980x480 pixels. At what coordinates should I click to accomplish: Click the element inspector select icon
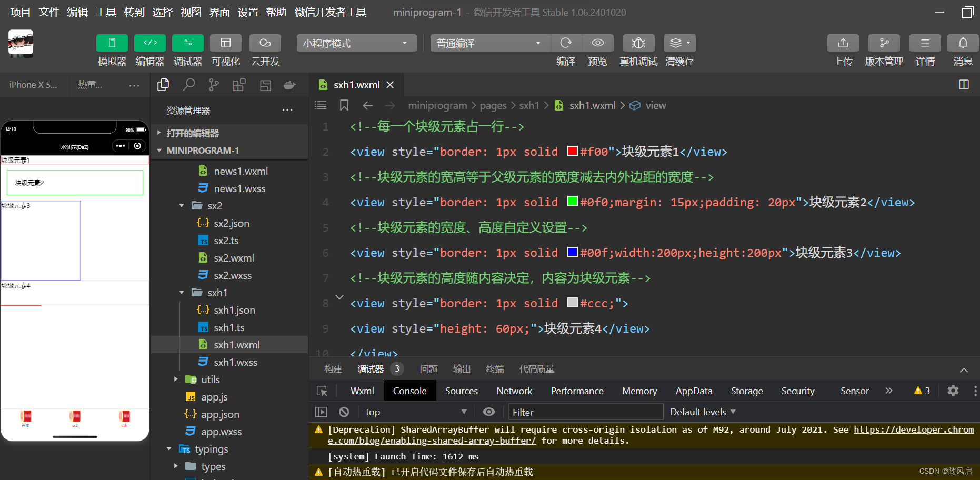pyautogui.click(x=322, y=391)
